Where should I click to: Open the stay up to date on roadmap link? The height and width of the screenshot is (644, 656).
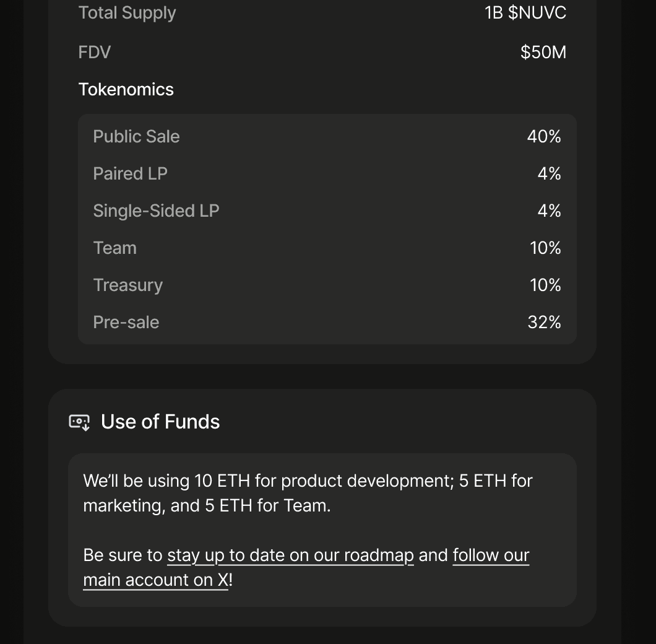coord(290,555)
